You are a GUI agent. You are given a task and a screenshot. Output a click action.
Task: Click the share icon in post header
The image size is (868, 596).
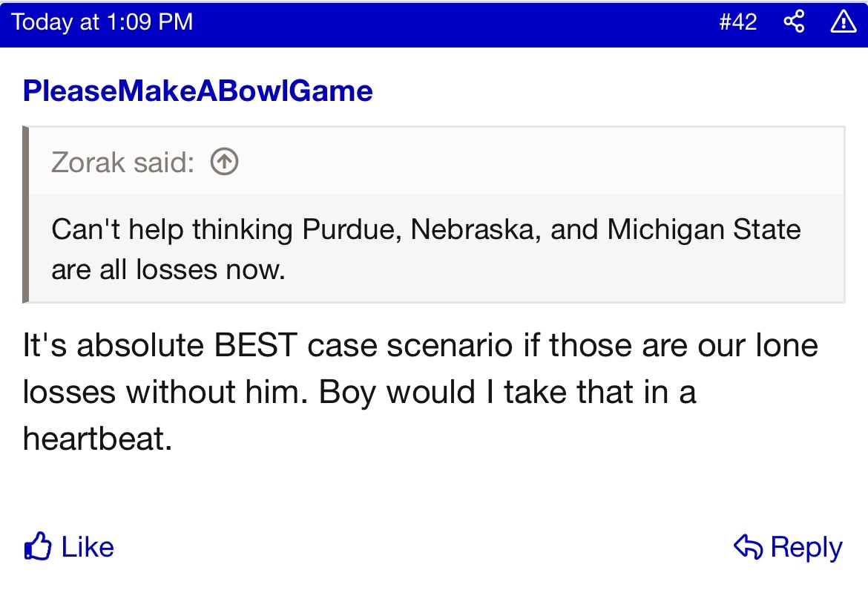(x=794, y=22)
